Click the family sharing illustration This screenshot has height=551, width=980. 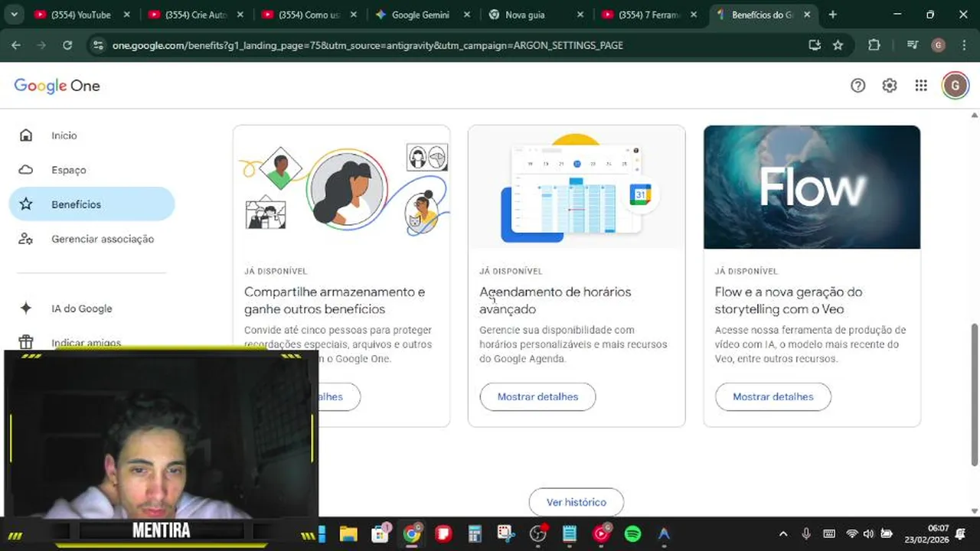click(341, 187)
